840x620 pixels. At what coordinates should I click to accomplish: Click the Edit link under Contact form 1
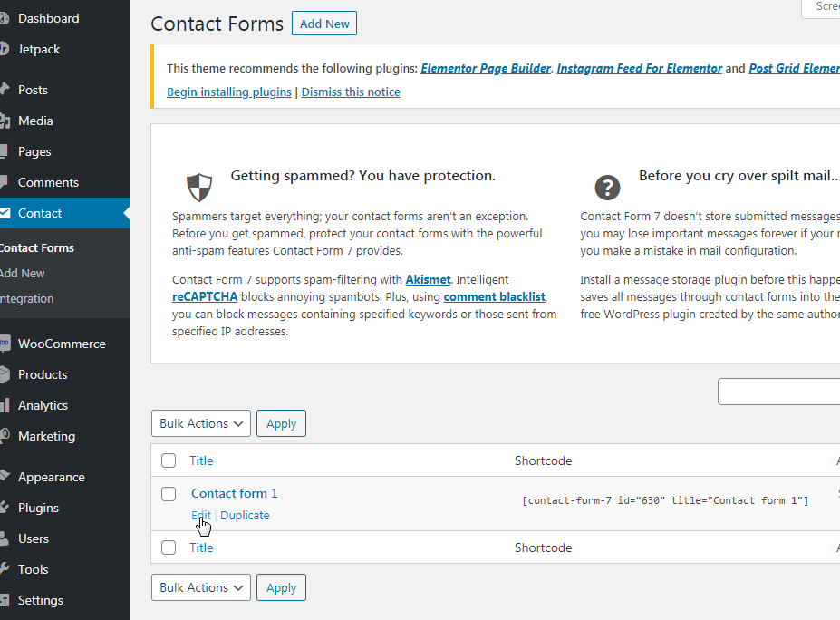coord(200,515)
